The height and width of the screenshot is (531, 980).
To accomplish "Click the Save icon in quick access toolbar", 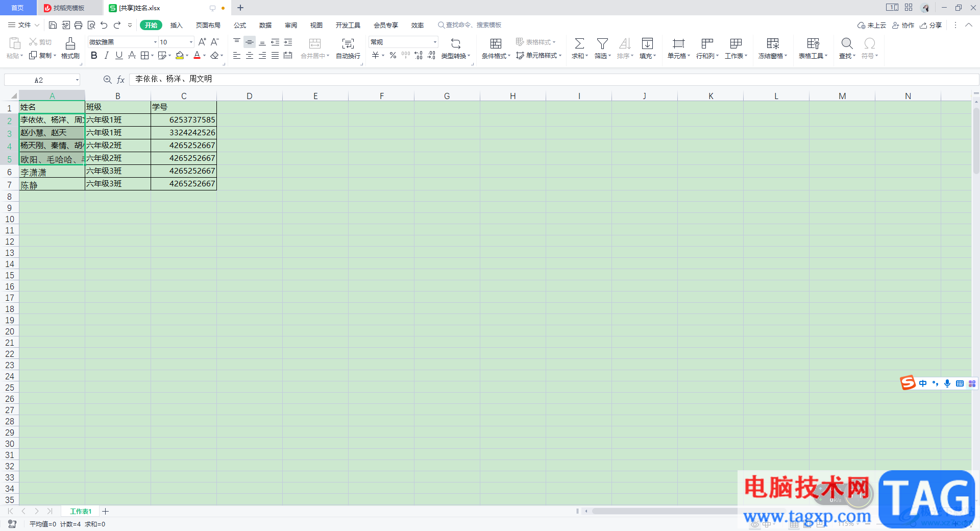I will click(x=53, y=25).
